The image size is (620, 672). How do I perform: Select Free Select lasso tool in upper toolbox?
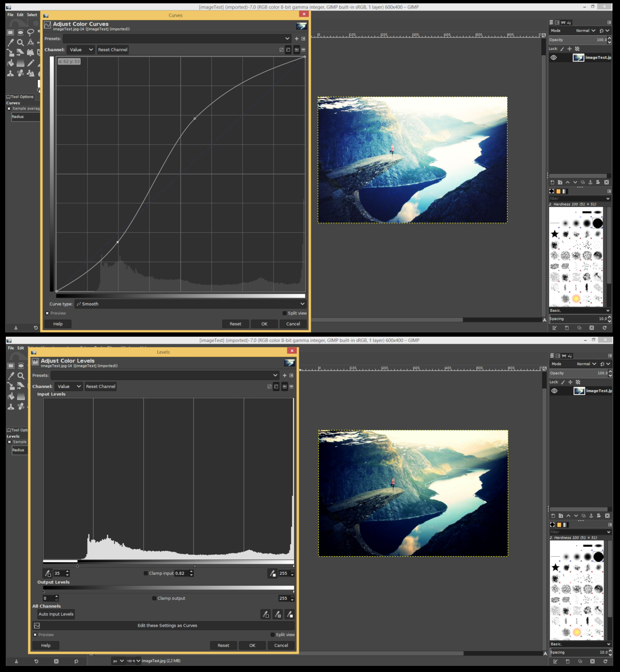(x=31, y=32)
